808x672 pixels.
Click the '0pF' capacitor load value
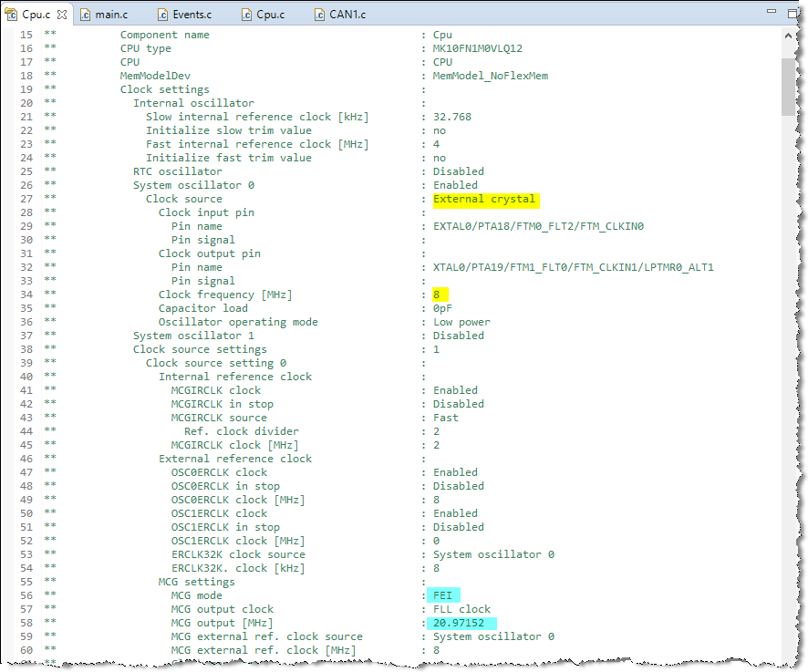[x=442, y=308]
